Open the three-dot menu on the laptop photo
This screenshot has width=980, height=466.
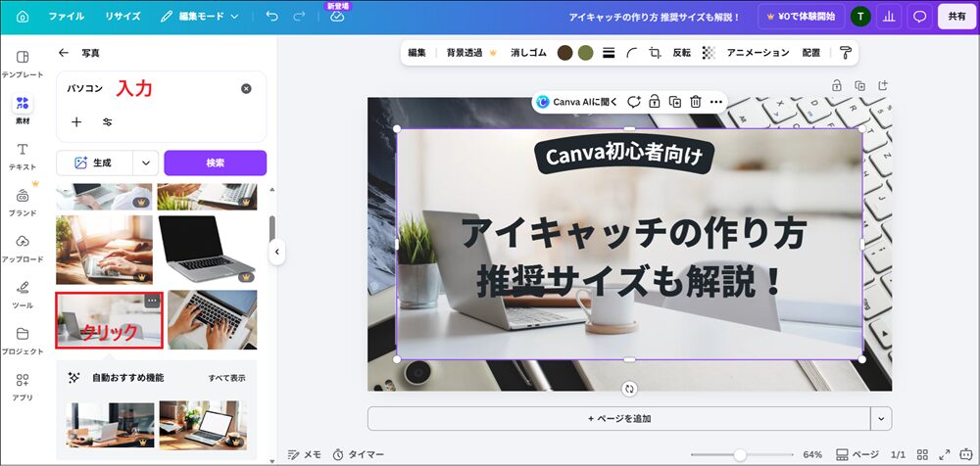coord(153,302)
